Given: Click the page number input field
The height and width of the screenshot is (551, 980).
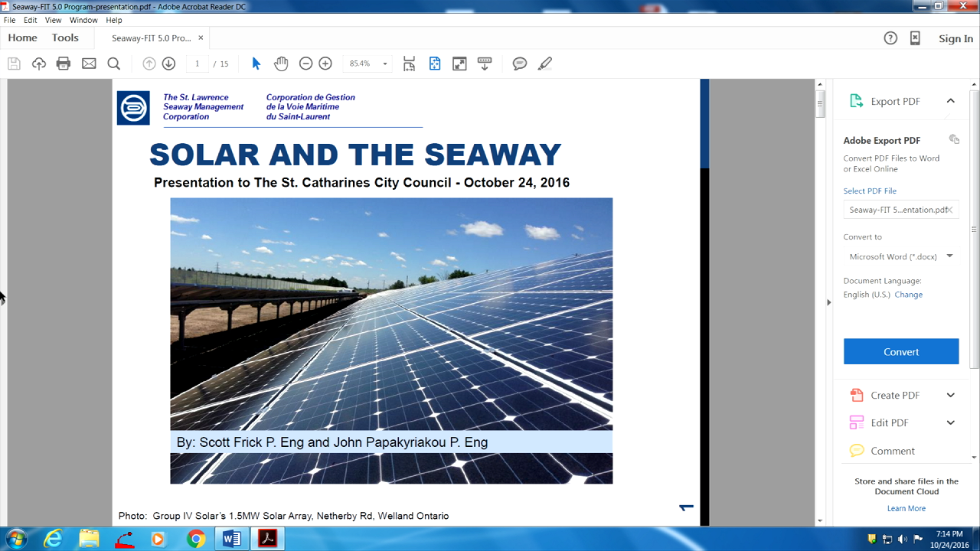Looking at the screenshot, I should (197, 64).
